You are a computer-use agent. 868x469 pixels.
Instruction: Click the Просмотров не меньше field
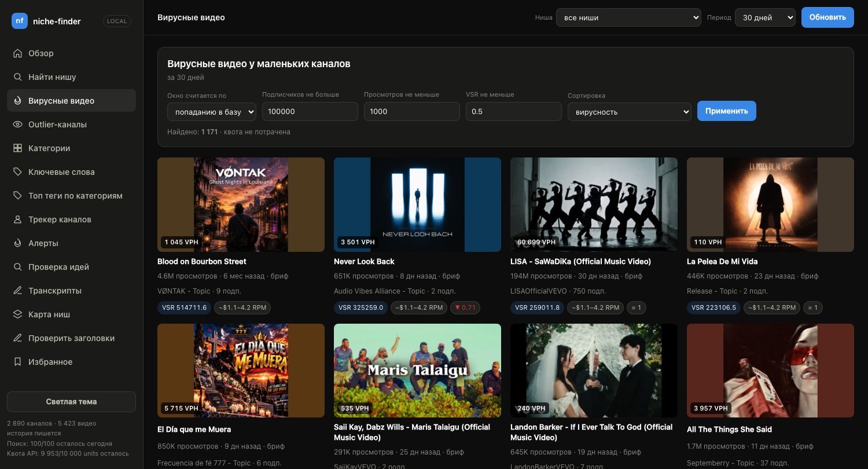pyautogui.click(x=412, y=112)
